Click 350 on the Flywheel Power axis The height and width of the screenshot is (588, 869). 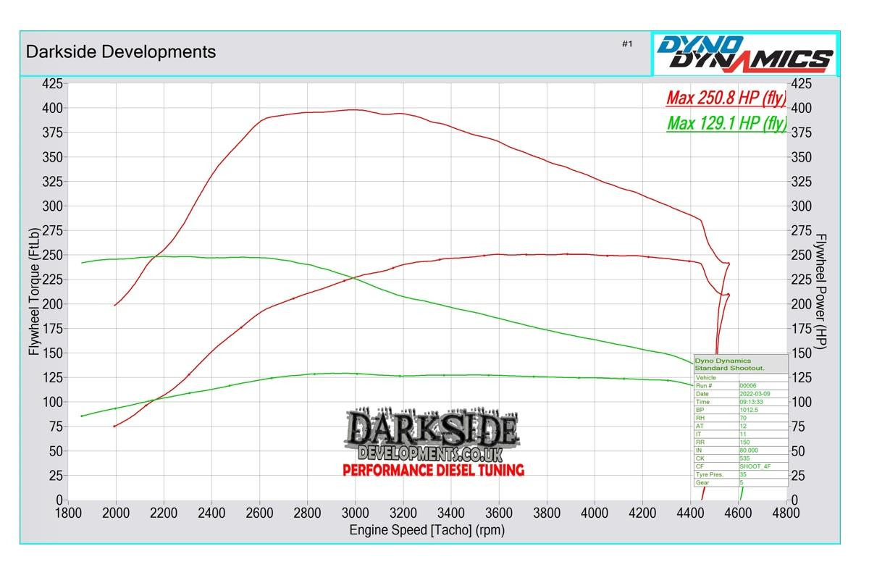800,157
